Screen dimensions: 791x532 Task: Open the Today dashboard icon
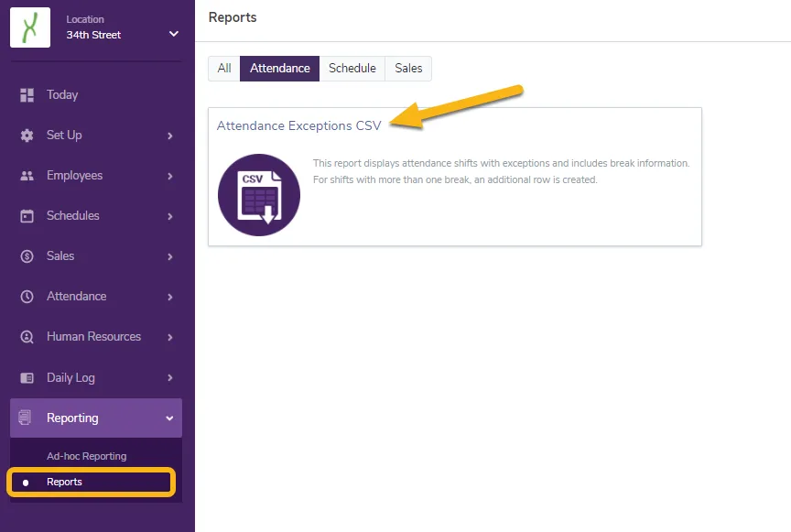[x=27, y=95]
